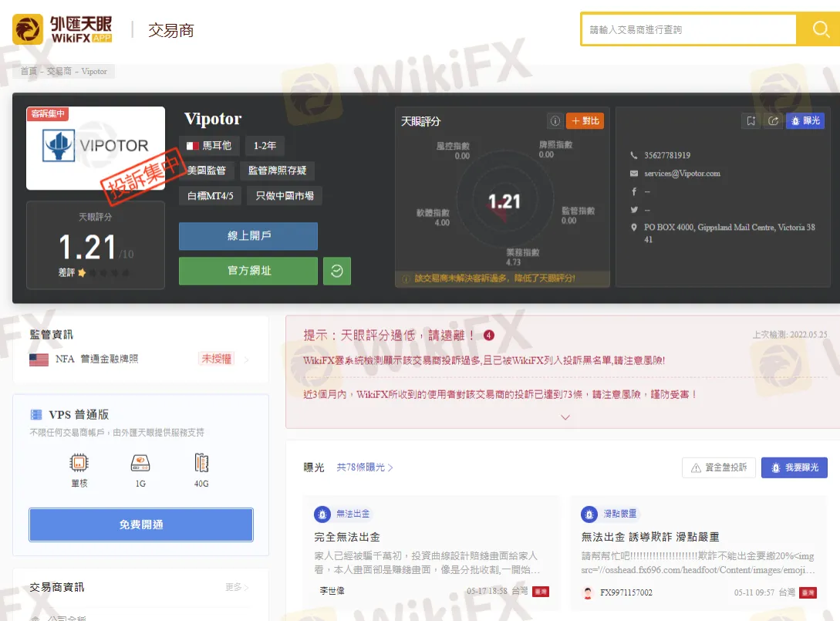Open 更多 in the 交易商資訊 section
Image resolution: width=840 pixels, height=621 pixels.
coord(236,587)
